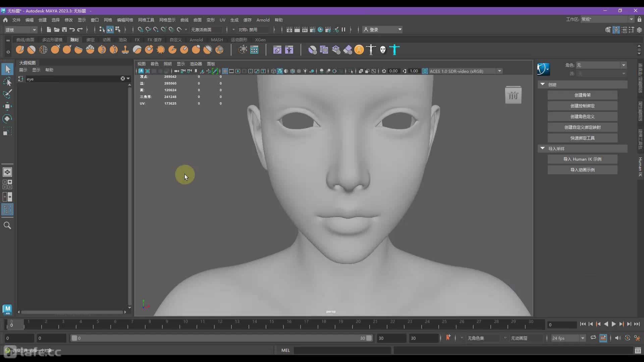Undo last action with the undo arrow
Viewport: 644px width, 362px height.
coord(72,30)
